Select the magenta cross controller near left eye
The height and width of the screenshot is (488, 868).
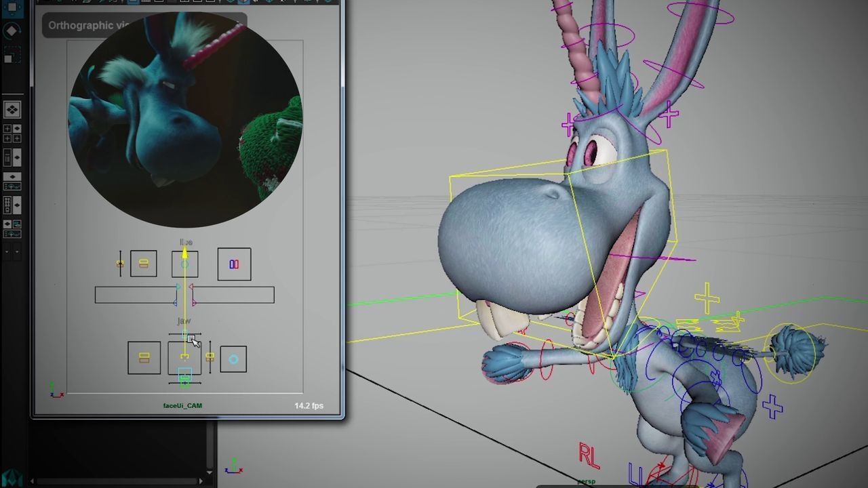[568, 125]
